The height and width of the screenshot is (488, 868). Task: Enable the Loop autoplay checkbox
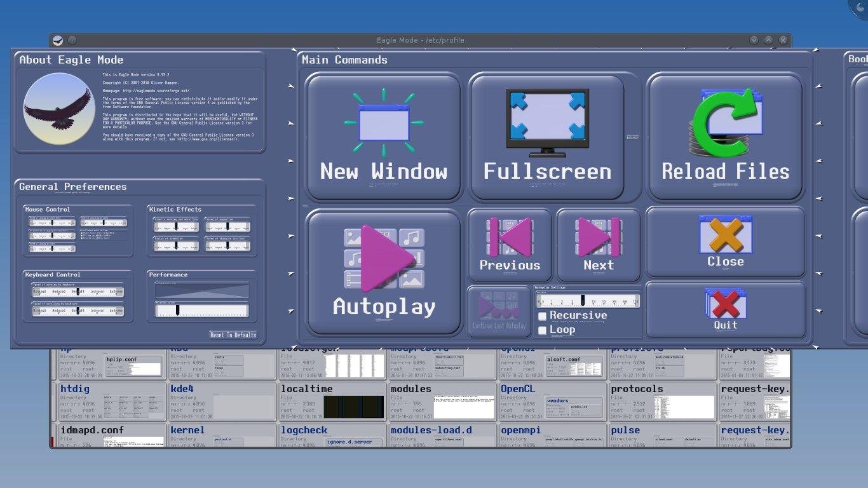click(x=542, y=330)
